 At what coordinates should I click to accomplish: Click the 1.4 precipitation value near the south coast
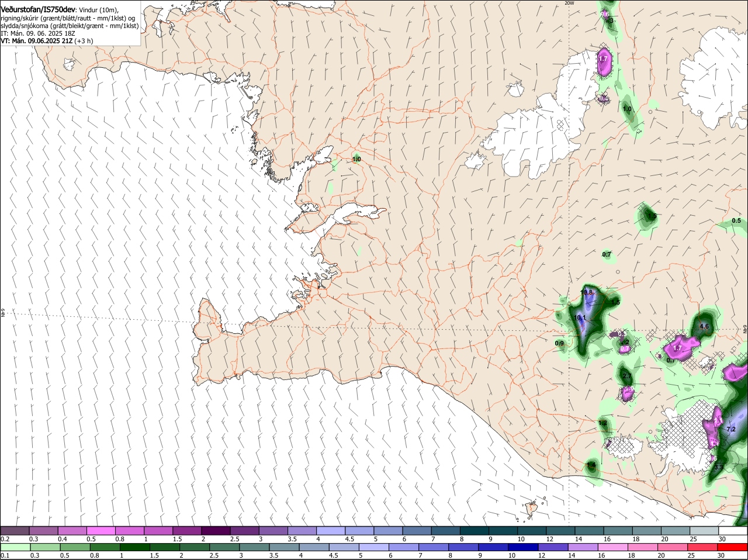[591, 465]
